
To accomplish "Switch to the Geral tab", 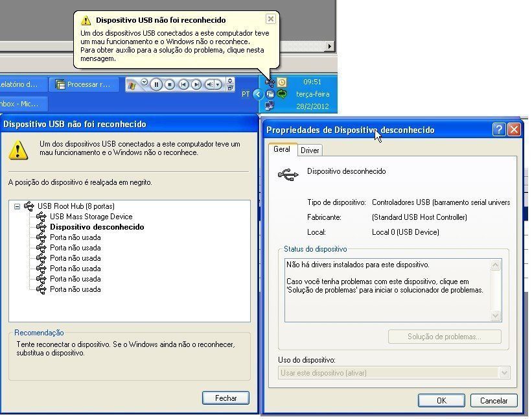I will pyautogui.click(x=282, y=149).
